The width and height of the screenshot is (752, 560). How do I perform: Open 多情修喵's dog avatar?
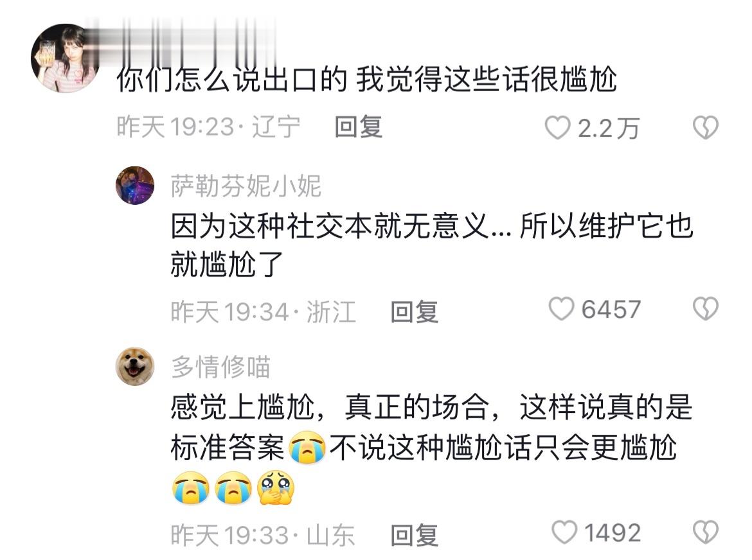[135, 367]
